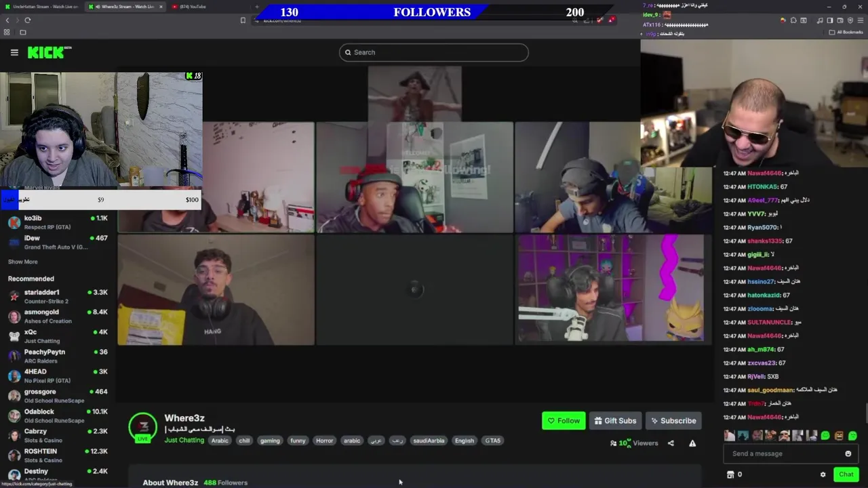Click the Gift Subs button
The image size is (868, 488).
615,421
